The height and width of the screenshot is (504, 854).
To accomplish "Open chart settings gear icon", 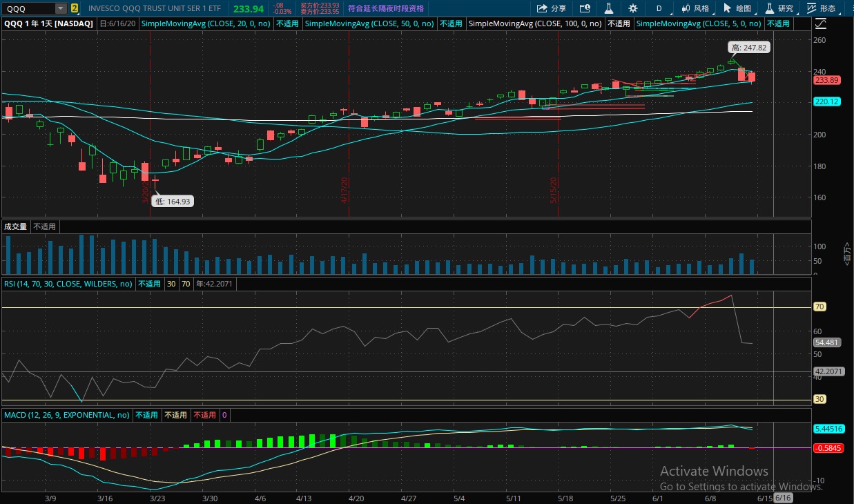I will point(633,8).
